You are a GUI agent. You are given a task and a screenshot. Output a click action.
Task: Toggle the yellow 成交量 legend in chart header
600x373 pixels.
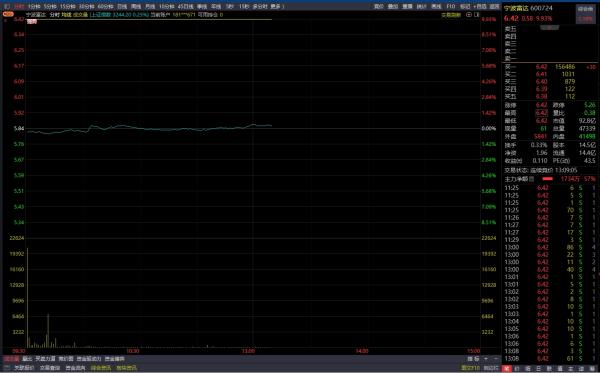tap(80, 15)
